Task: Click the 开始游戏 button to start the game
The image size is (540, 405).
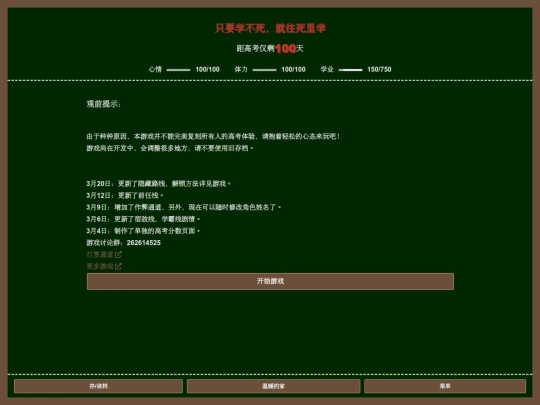Action: pyautogui.click(x=270, y=281)
